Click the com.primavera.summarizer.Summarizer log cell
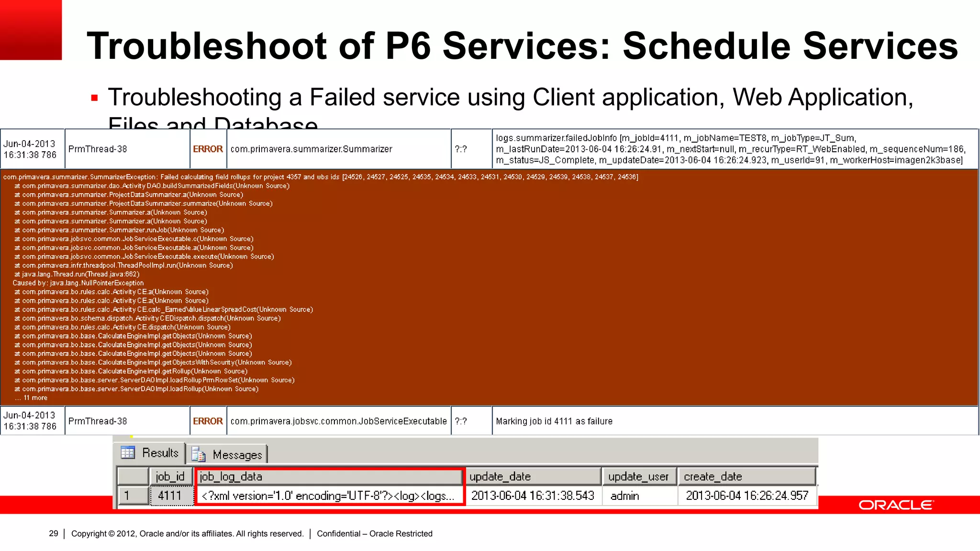This screenshot has width=980, height=551. pos(339,149)
